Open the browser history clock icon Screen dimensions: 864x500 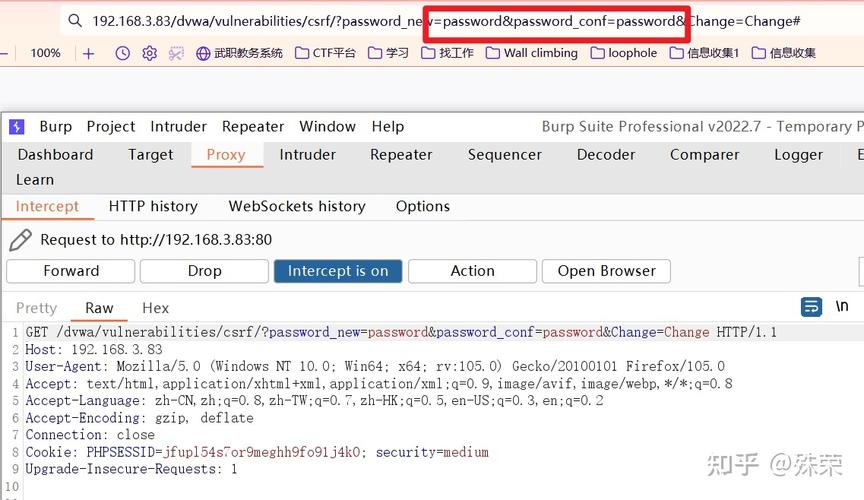pos(122,53)
